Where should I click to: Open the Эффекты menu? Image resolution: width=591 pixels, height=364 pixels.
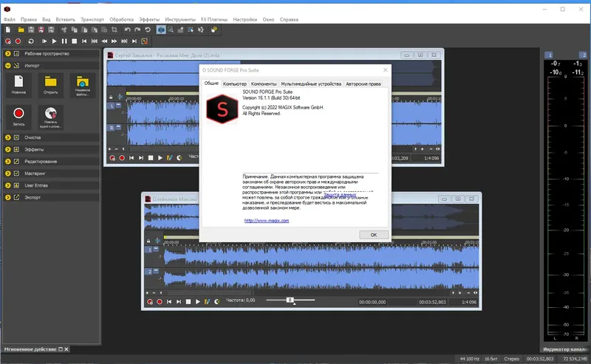pyautogui.click(x=149, y=20)
